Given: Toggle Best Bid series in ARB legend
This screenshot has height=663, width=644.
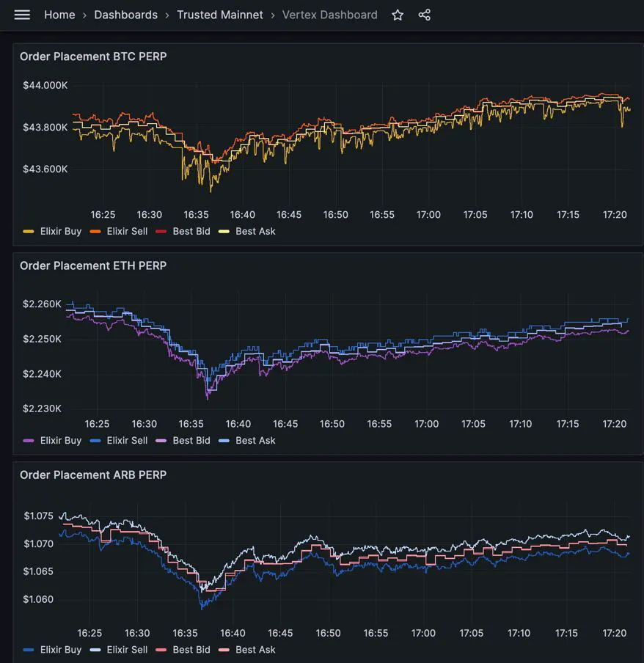Looking at the screenshot, I should pos(191,650).
